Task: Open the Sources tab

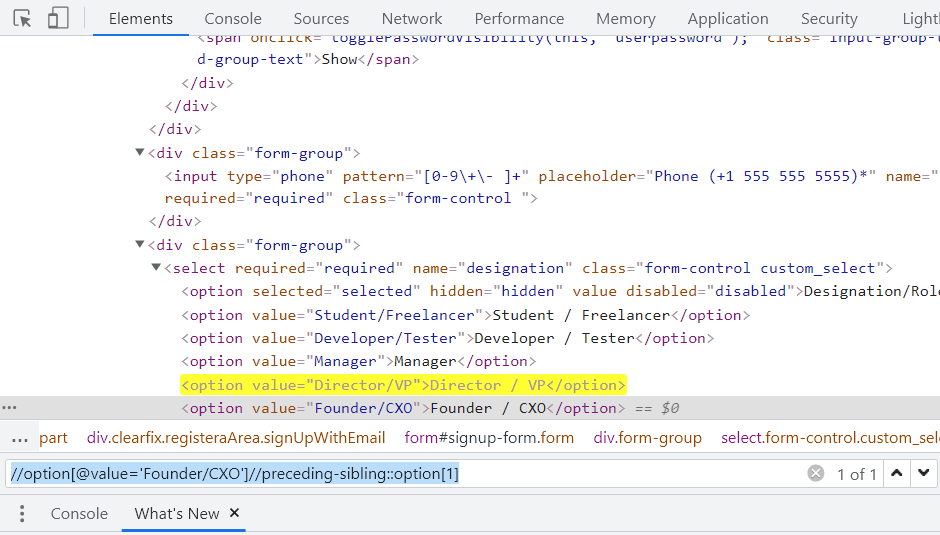Action: click(x=321, y=19)
